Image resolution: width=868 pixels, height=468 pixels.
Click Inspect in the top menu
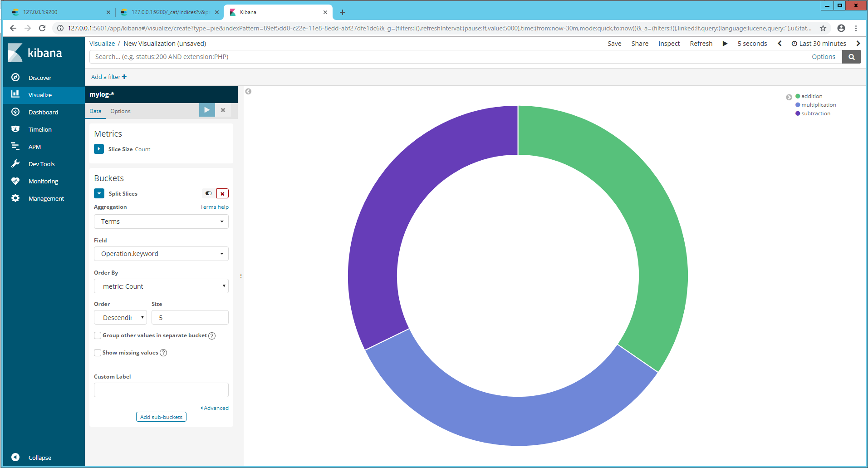pos(669,44)
